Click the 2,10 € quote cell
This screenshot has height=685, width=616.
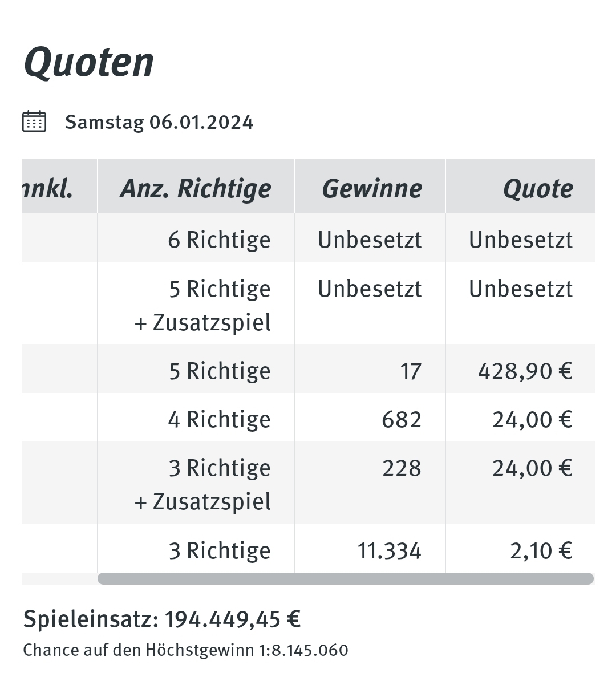point(541,551)
